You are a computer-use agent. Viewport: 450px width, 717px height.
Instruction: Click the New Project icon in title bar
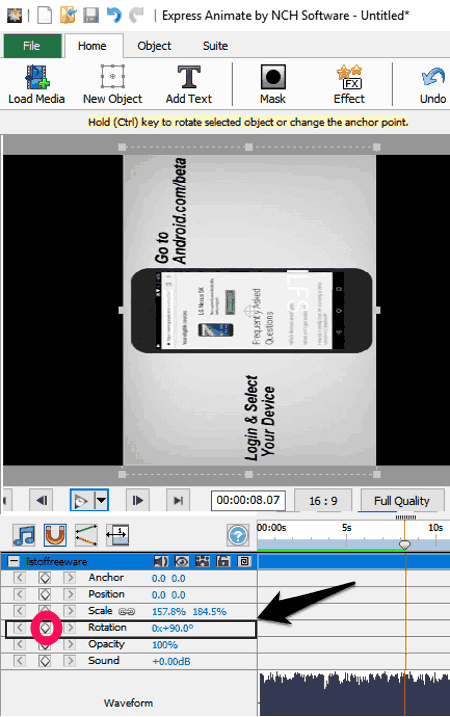click(x=45, y=16)
